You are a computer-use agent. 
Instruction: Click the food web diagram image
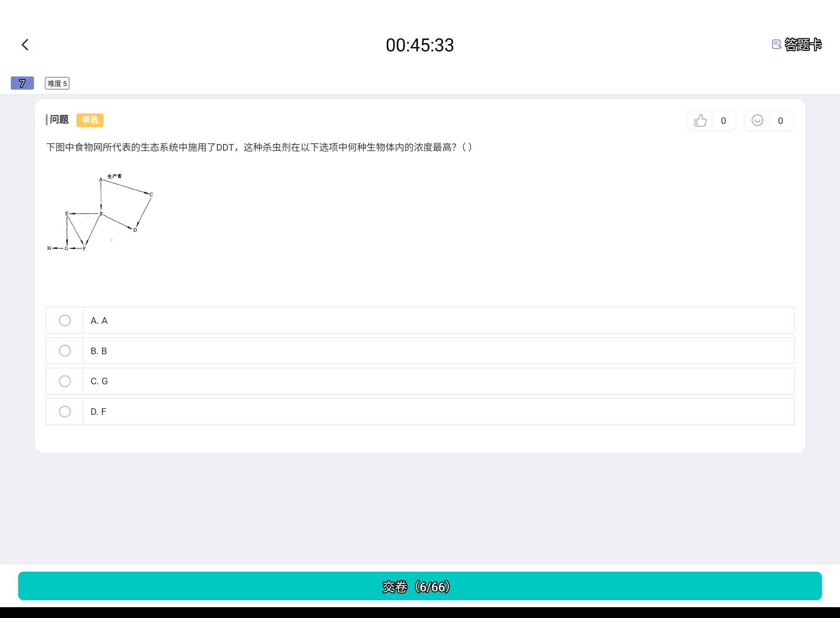click(x=100, y=212)
